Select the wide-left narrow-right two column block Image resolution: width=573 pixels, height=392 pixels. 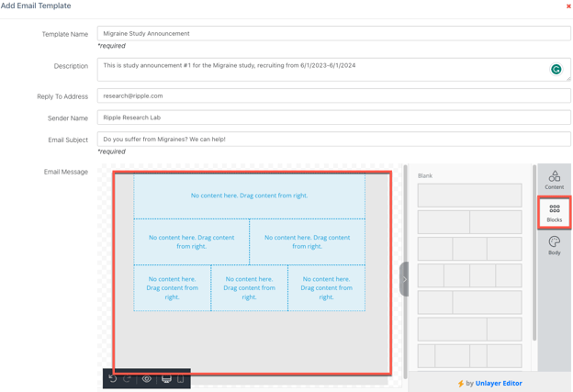coord(469,330)
